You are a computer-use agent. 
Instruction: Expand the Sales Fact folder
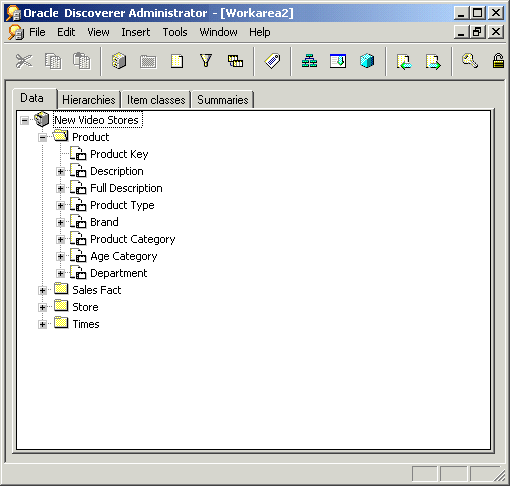pyautogui.click(x=42, y=290)
